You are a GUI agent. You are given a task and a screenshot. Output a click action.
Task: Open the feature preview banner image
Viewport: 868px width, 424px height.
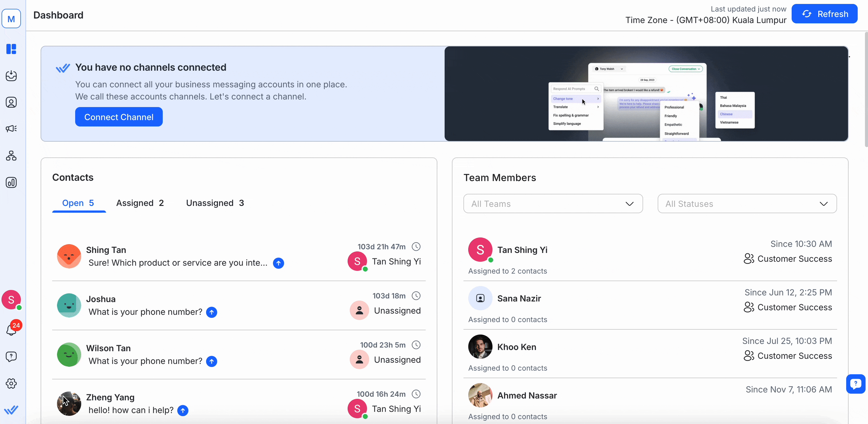coord(646,94)
